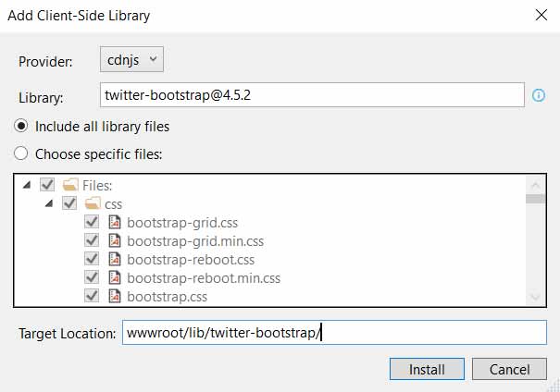Collapse the css folder node
The width and height of the screenshot is (560, 392).
(49, 203)
